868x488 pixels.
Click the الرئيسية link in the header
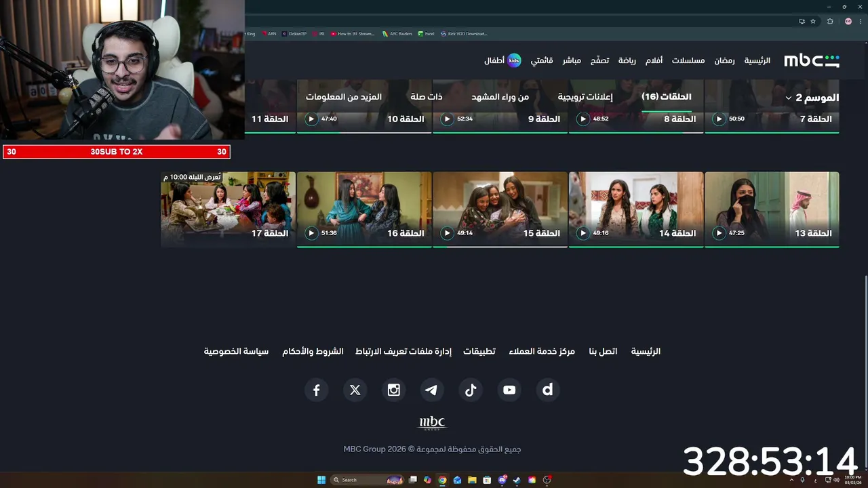757,60
